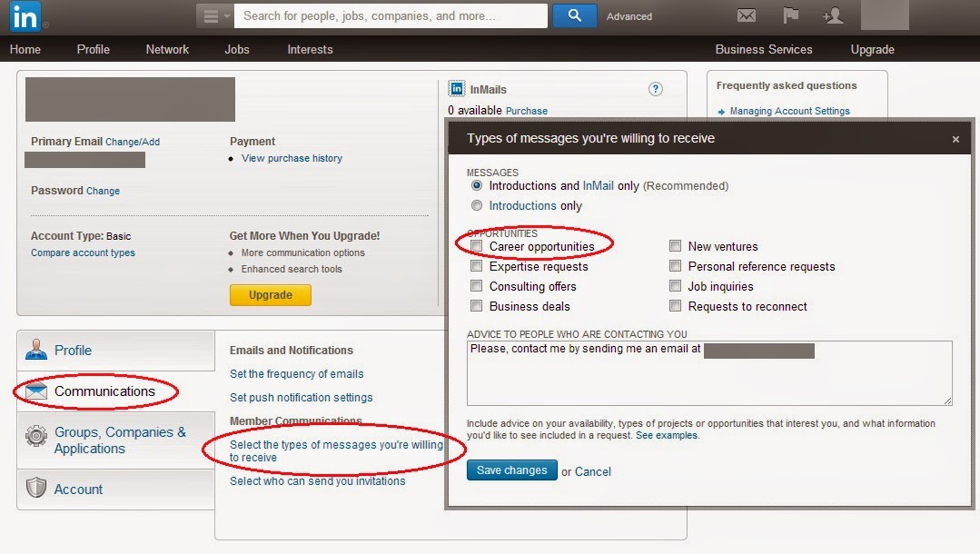980x554 pixels.
Task: Click the yellow Upgrade button
Action: pos(270,294)
